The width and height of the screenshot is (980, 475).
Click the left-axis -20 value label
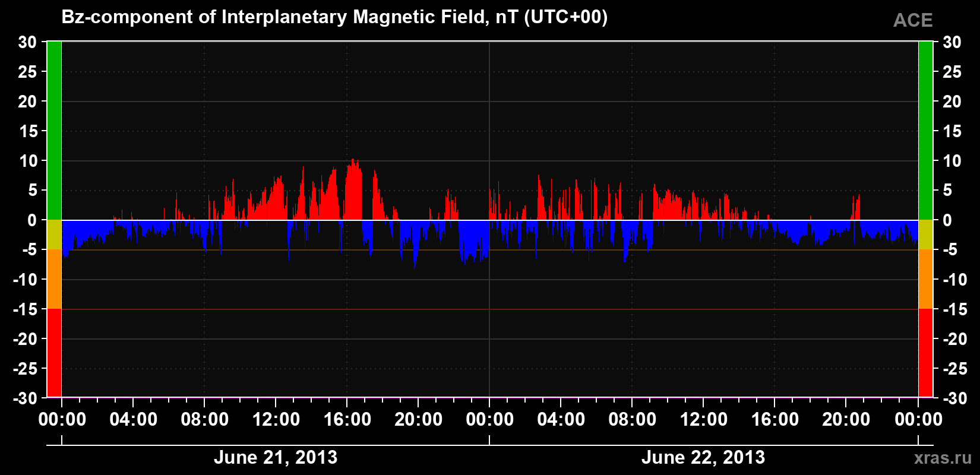pos(25,339)
